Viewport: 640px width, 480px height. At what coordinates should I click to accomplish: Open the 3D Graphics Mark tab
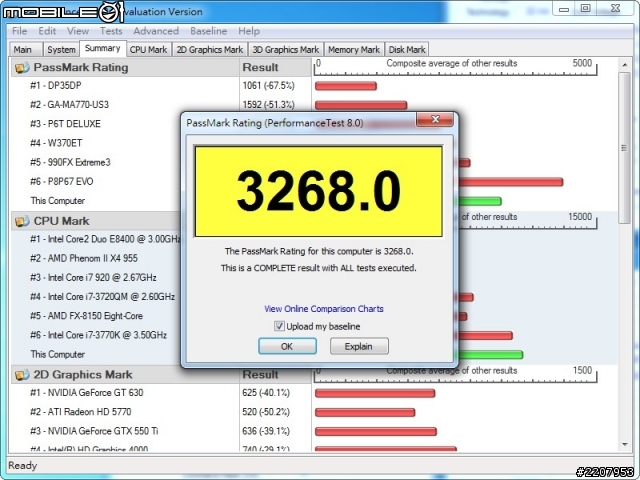click(286, 50)
